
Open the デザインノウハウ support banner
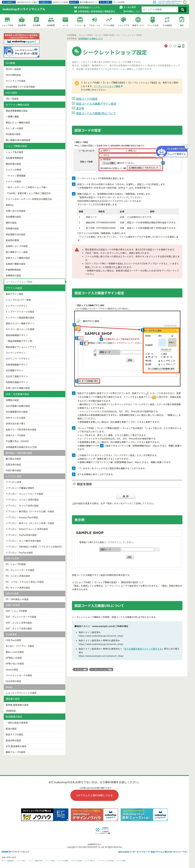tap(94, 815)
